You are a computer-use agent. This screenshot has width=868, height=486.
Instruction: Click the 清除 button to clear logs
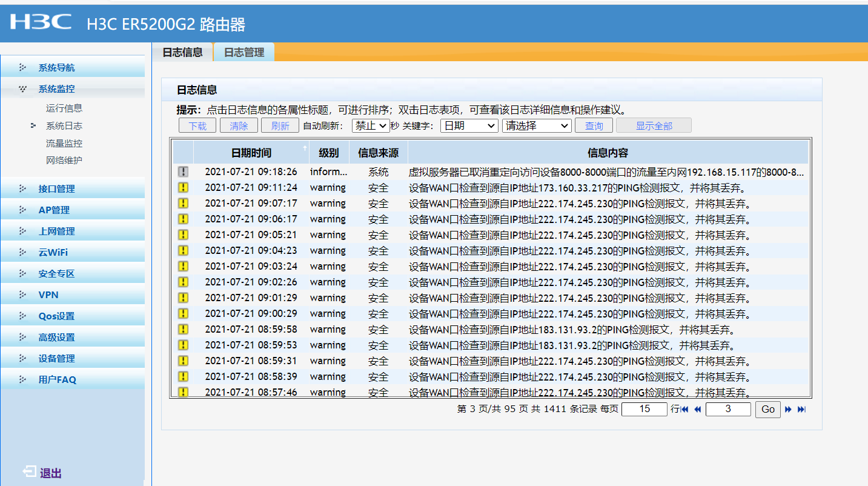tap(239, 126)
